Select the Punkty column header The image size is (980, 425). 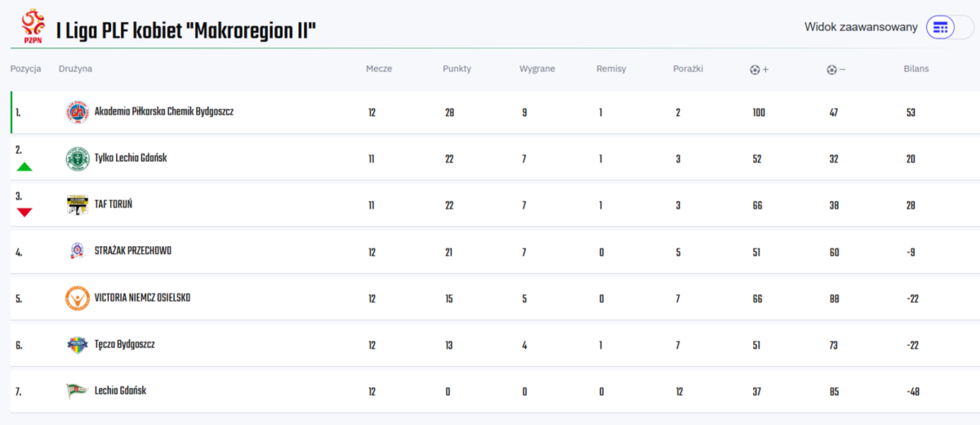click(457, 69)
